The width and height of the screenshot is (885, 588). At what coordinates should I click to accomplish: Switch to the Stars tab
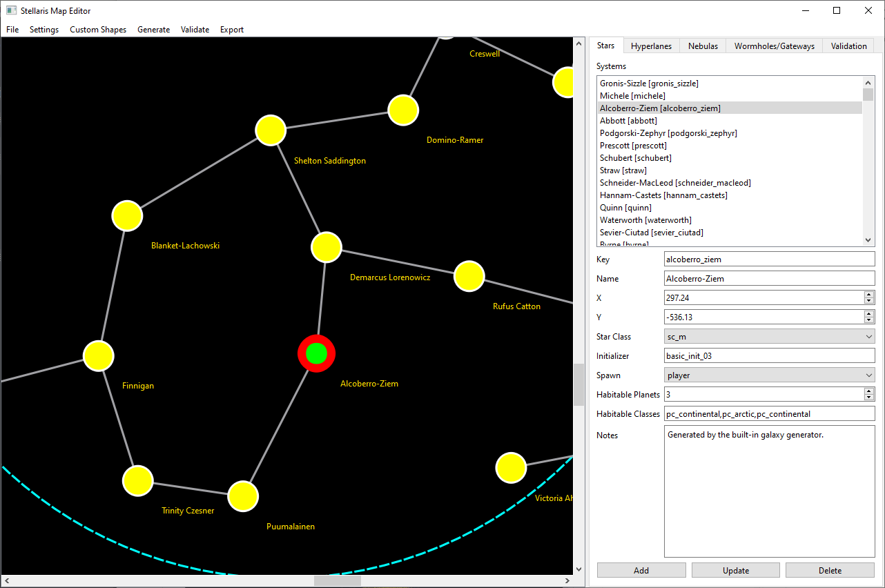point(605,45)
